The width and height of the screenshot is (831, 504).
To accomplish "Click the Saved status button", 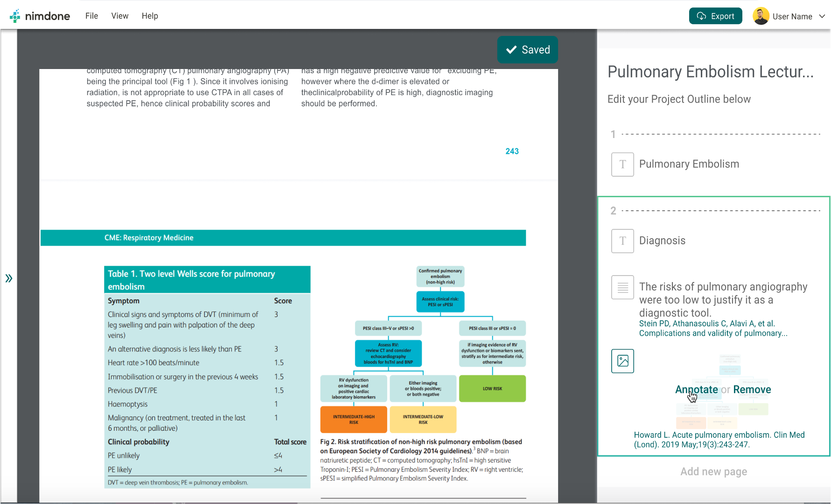I will coord(527,49).
